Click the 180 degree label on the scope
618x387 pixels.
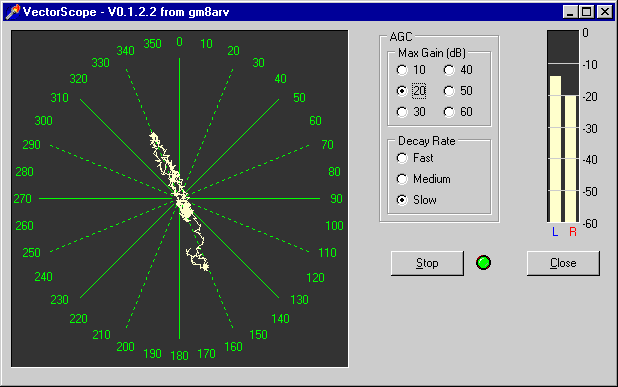pos(179,355)
